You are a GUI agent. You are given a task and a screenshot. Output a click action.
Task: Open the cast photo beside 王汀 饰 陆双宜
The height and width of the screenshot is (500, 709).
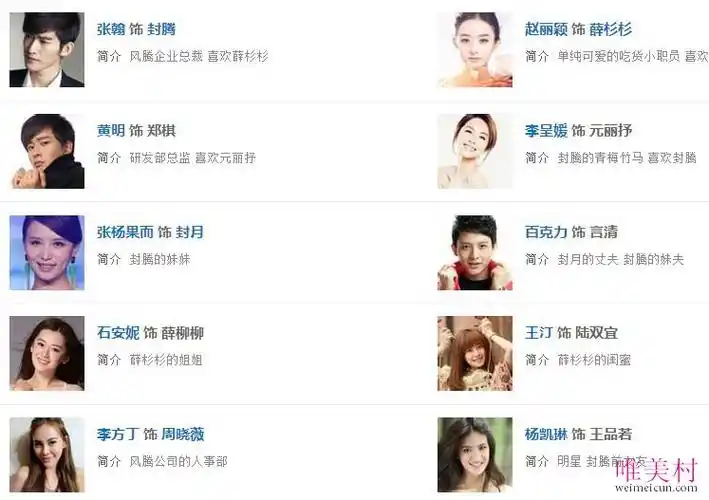(x=475, y=353)
